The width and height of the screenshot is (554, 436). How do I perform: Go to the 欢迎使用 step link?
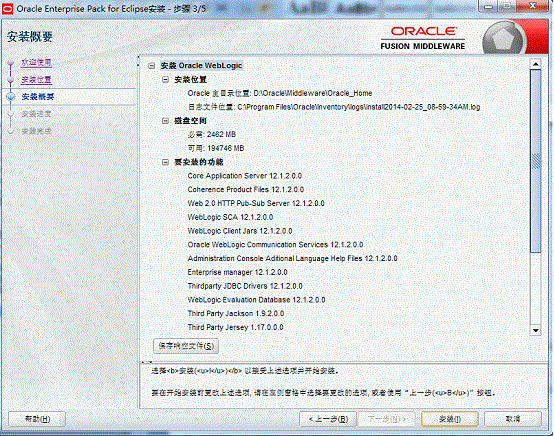pos(36,63)
